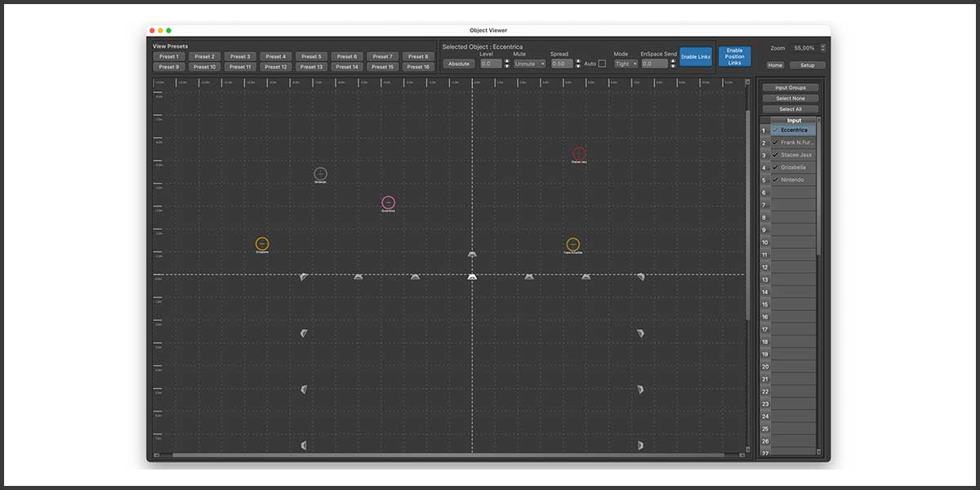The image size is (980, 490).
Task: Uncheck the Grizabella input checkmark
Action: pos(775,167)
